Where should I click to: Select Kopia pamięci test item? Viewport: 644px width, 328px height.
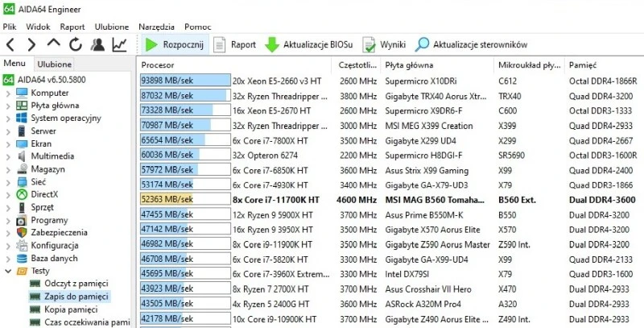coord(72,309)
